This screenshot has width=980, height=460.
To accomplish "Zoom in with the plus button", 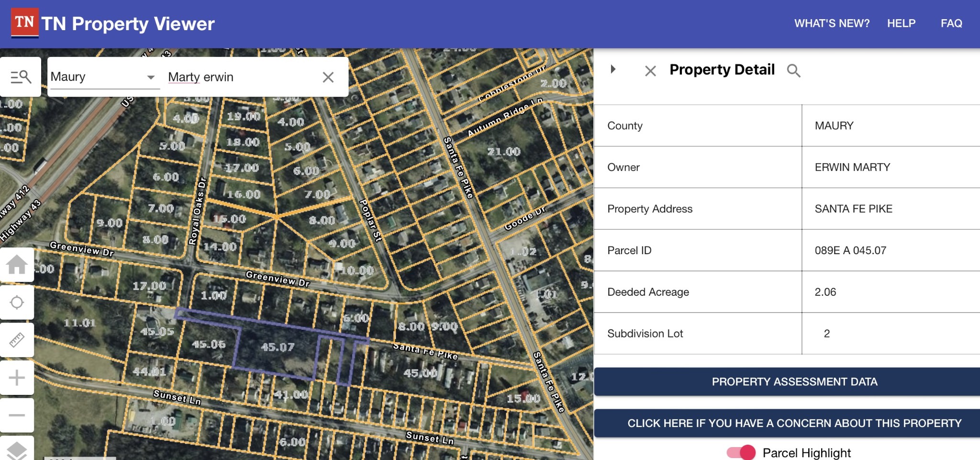I will 17,378.
